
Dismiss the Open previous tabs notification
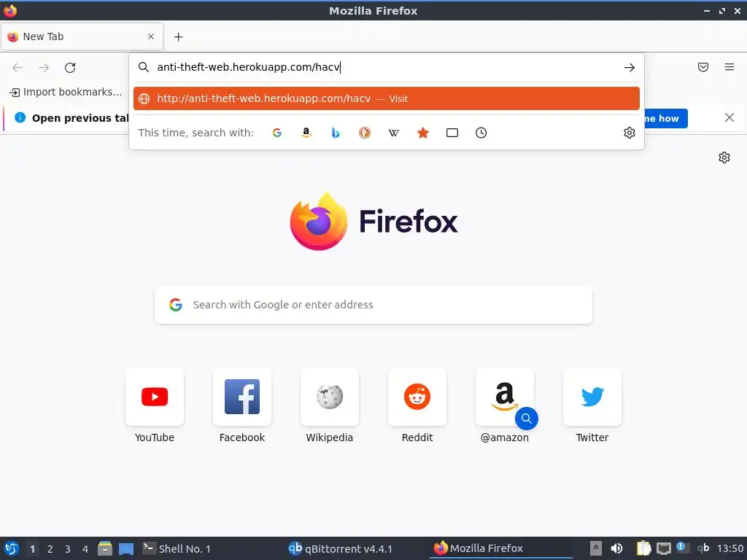tap(729, 117)
